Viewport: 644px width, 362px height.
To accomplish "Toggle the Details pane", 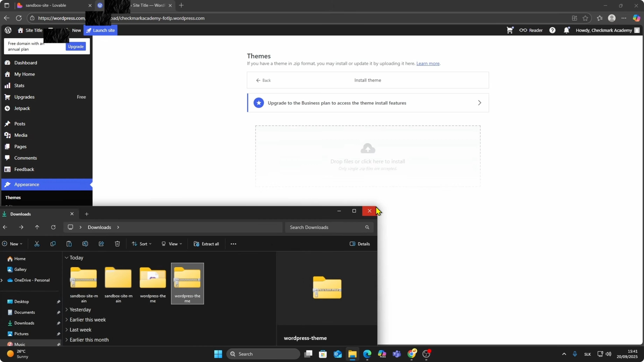I will pos(360,244).
